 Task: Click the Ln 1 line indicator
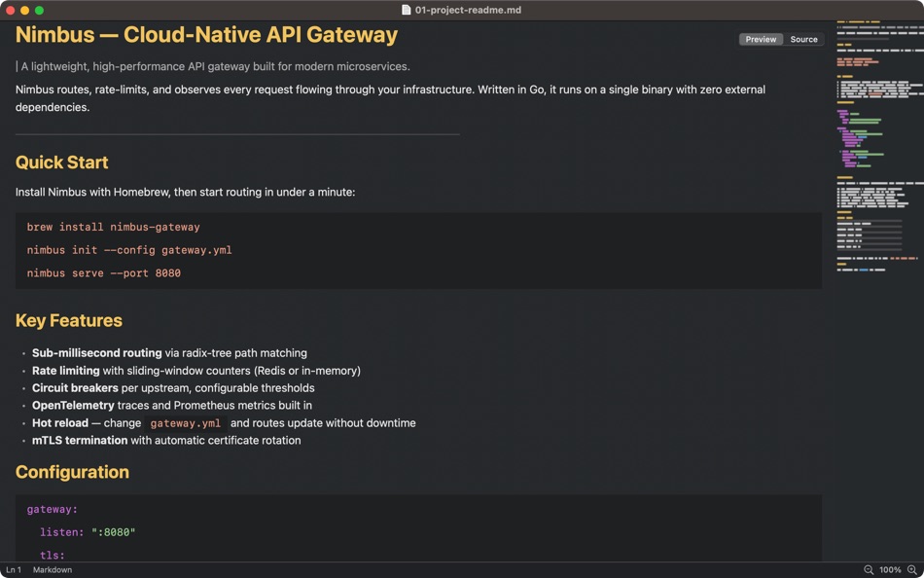tap(14, 570)
